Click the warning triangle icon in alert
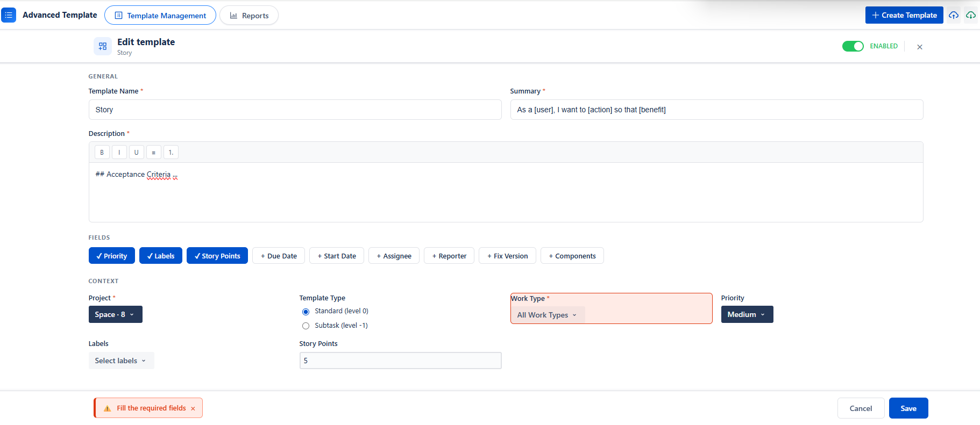Screen dimensions: 980x425 [x=107, y=408]
